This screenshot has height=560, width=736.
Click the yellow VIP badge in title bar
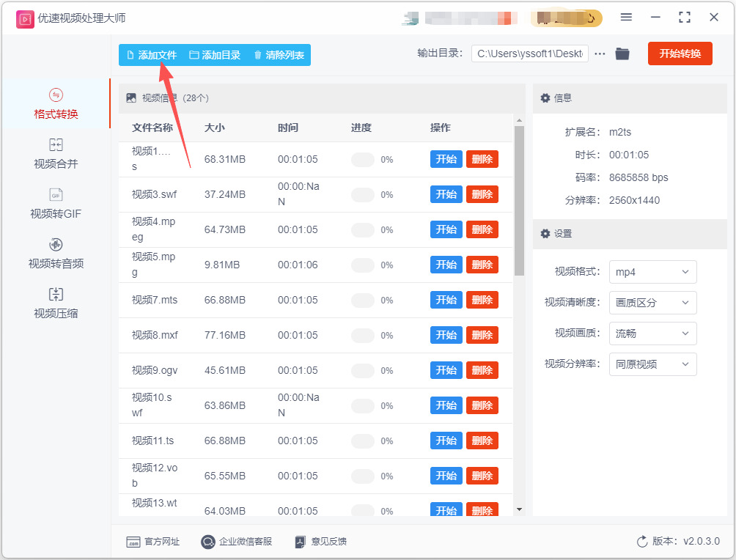pyautogui.click(x=566, y=18)
